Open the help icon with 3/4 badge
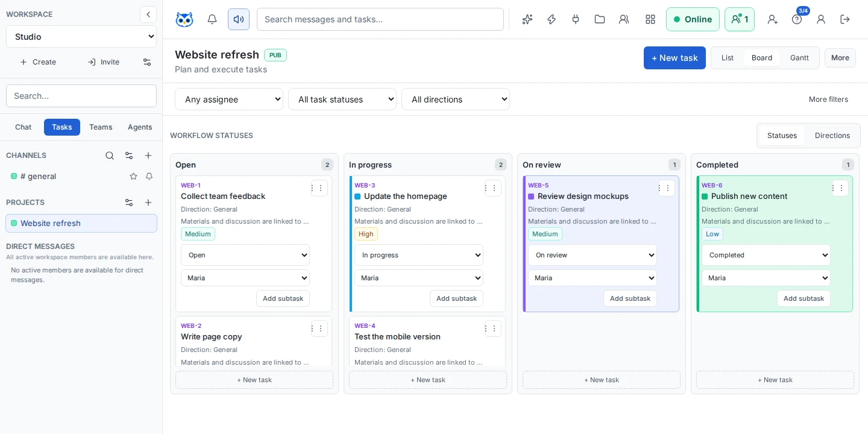This screenshot has height=434, width=868. [797, 19]
